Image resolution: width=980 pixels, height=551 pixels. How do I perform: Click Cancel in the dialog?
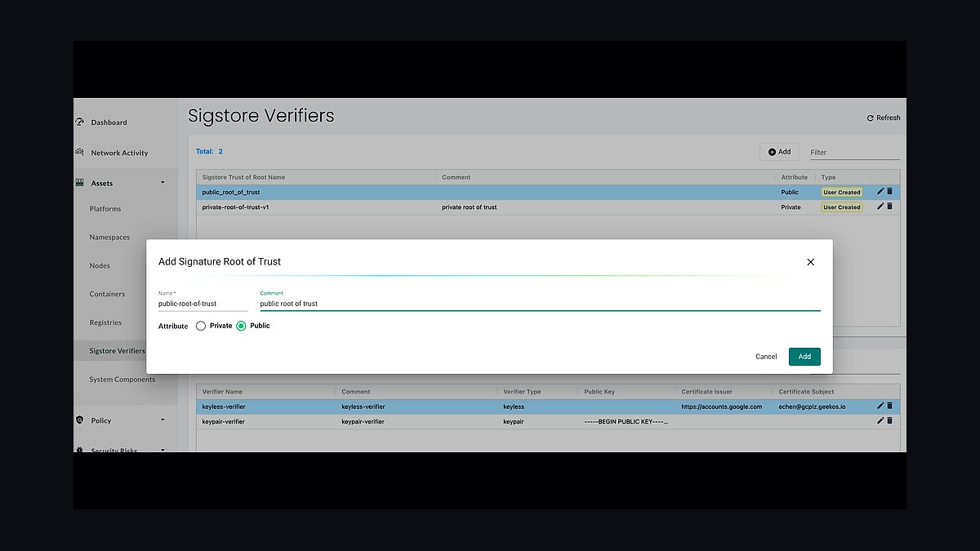[x=766, y=357]
